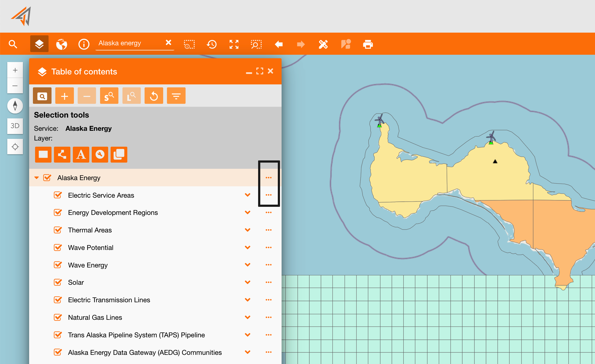This screenshot has width=595, height=364.
Task: Toggle Electric Transmission Lines checkbox
Action: pyautogui.click(x=58, y=300)
